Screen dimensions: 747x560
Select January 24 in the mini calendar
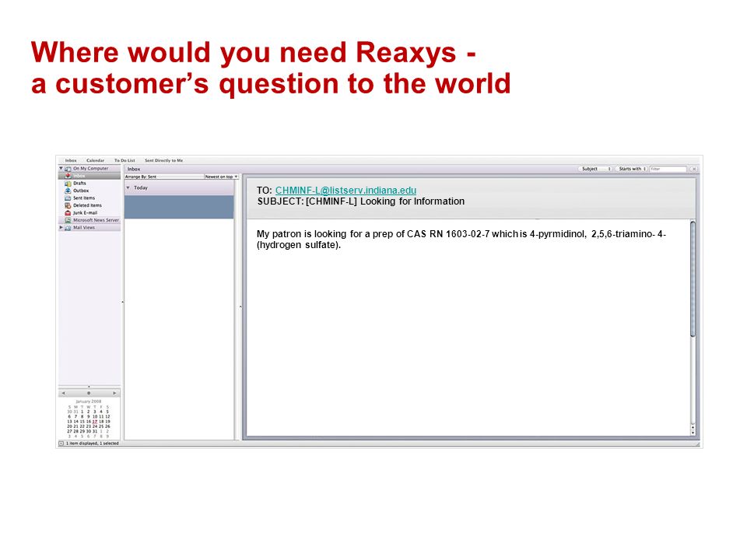[x=95, y=426]
